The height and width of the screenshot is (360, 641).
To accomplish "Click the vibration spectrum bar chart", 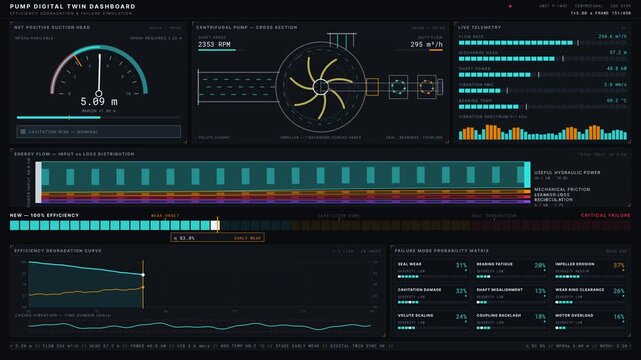I will (542, 132).
